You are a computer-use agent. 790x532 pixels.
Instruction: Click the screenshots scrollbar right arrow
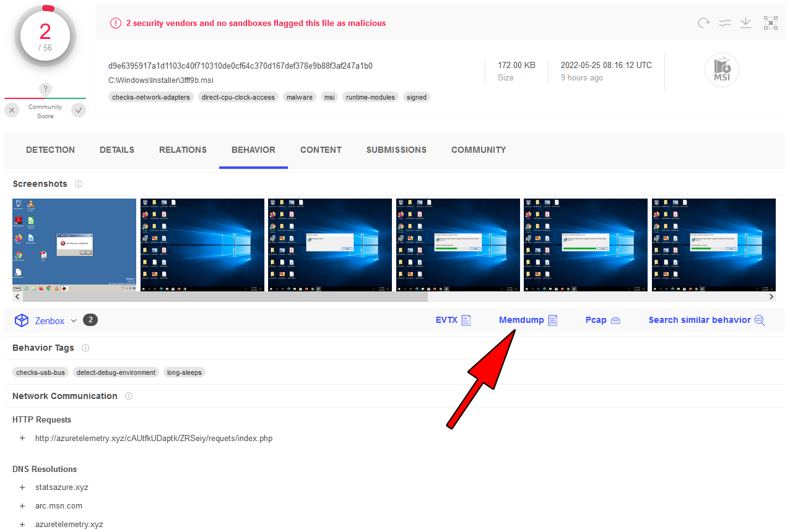click(x=771, y=297)
